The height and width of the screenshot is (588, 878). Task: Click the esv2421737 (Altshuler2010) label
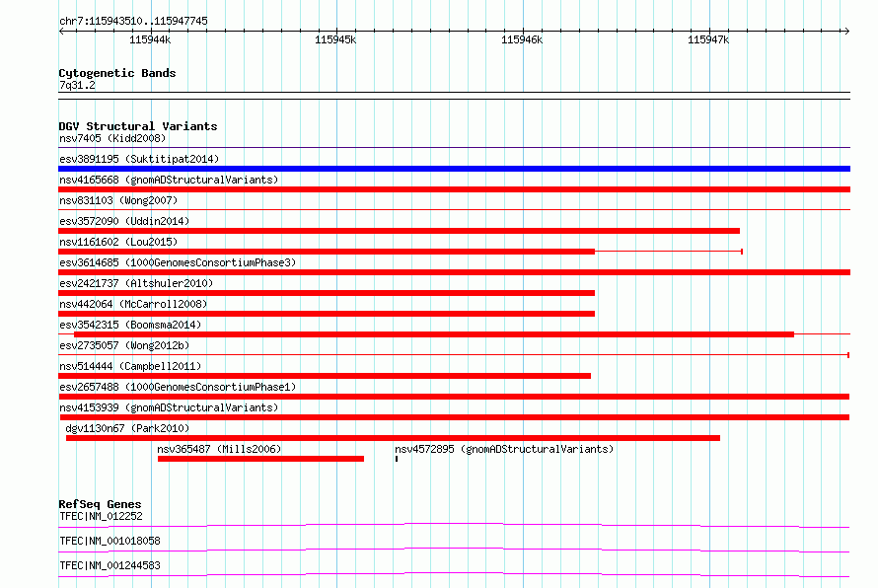pos(136,283)
